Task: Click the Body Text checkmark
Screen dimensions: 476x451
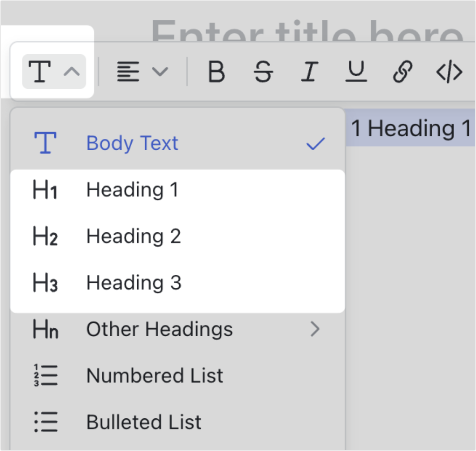Action: [x=316, y=143]
